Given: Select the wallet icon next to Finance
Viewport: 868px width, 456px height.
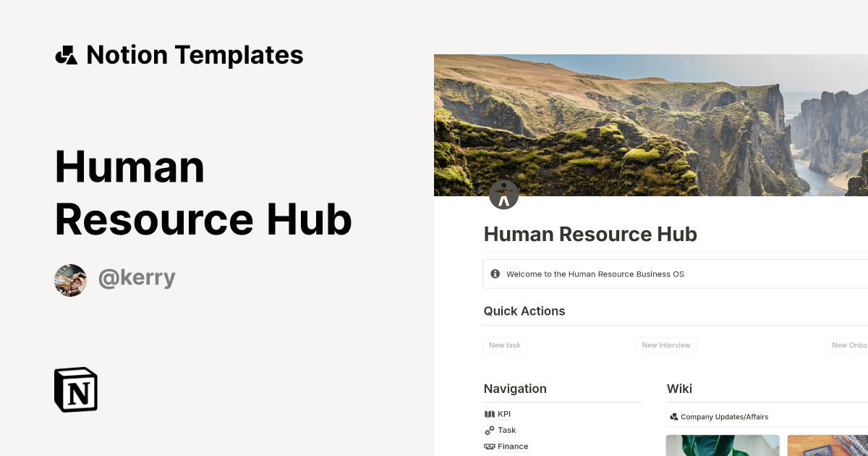Looking at the screenshot, I should [x=489, y=446].
